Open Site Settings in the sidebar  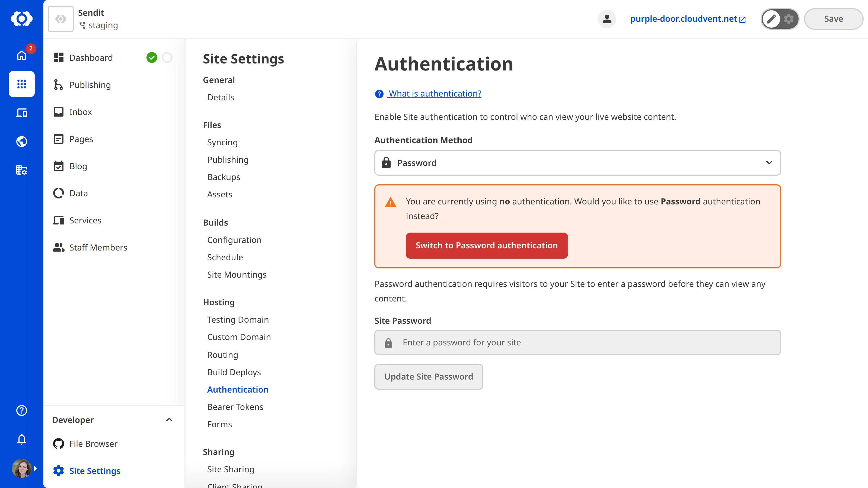95,471
